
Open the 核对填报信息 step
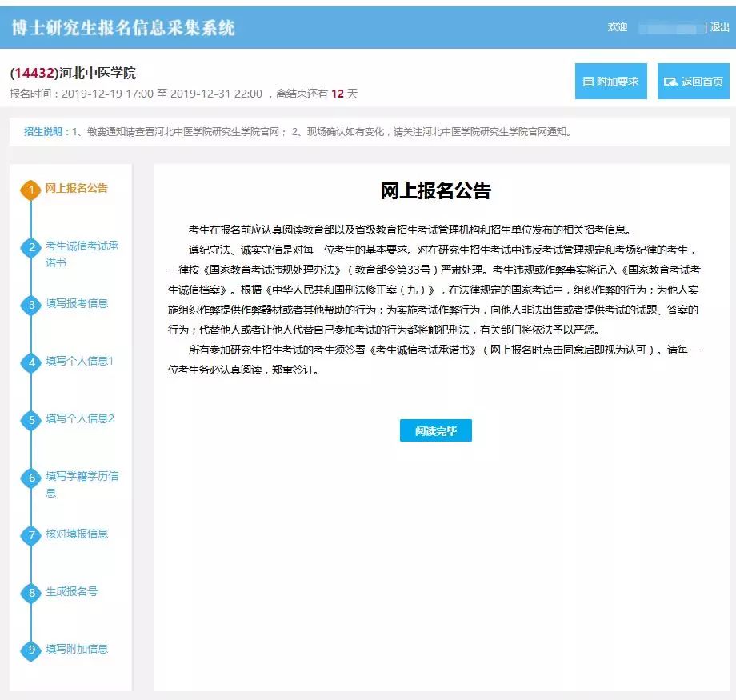(77, 534)
